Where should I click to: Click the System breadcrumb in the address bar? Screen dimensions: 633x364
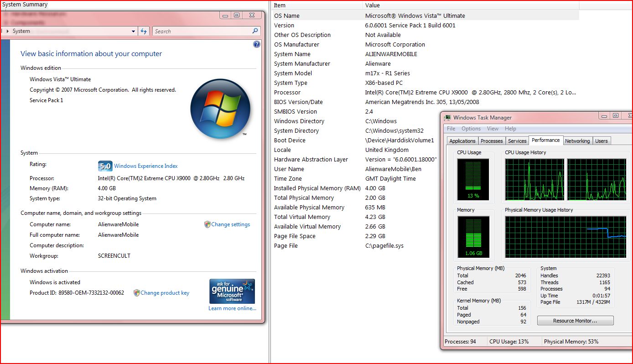[x=21, y=31]
